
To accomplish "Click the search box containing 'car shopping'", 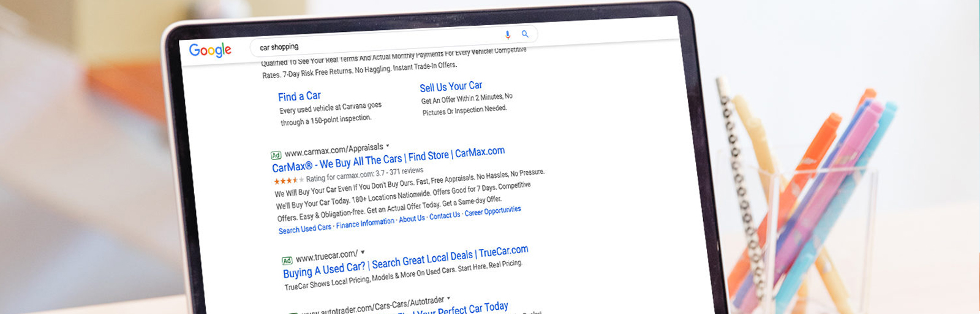I will 393,40.
